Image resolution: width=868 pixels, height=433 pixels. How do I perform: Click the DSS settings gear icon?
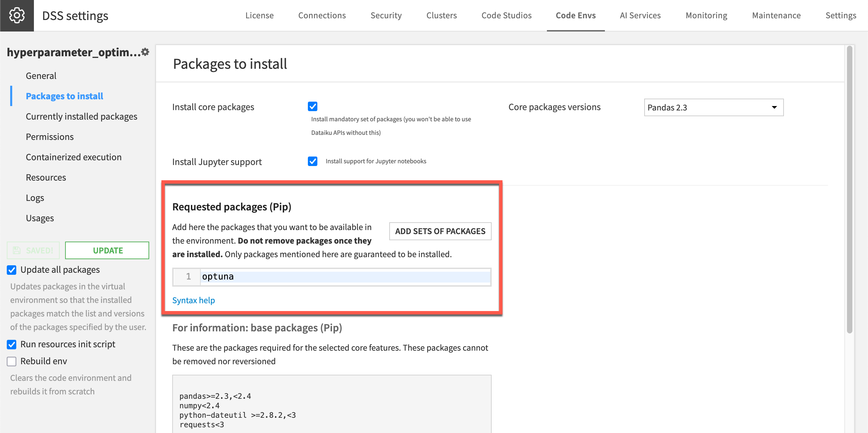pyautogui.click(x=17, y=16)
